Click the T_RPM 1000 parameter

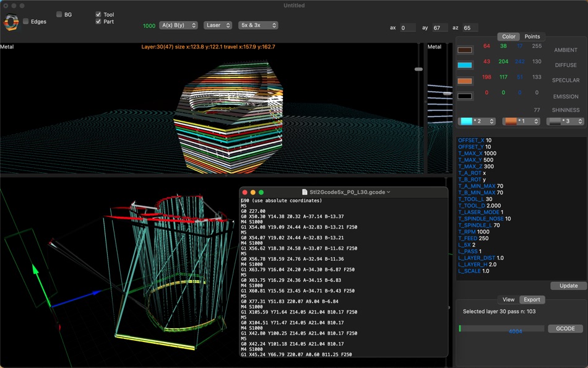473,232
